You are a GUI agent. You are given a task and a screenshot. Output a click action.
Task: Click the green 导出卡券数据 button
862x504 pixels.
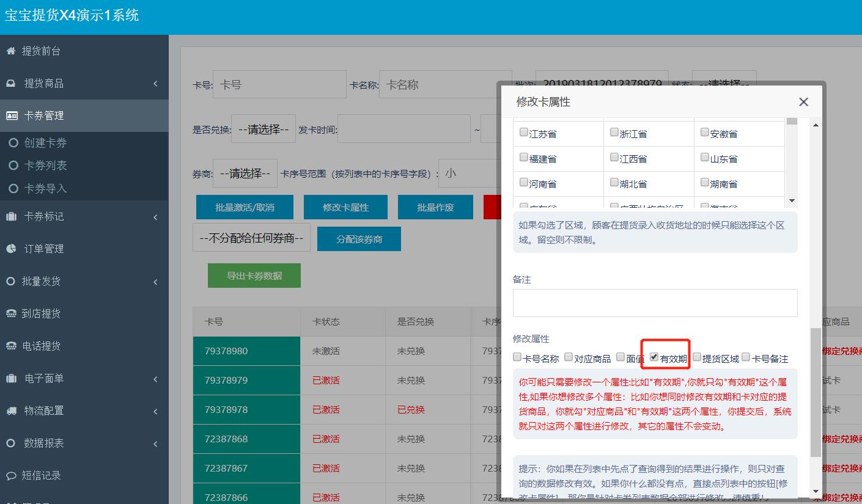[x=254, y=276]
